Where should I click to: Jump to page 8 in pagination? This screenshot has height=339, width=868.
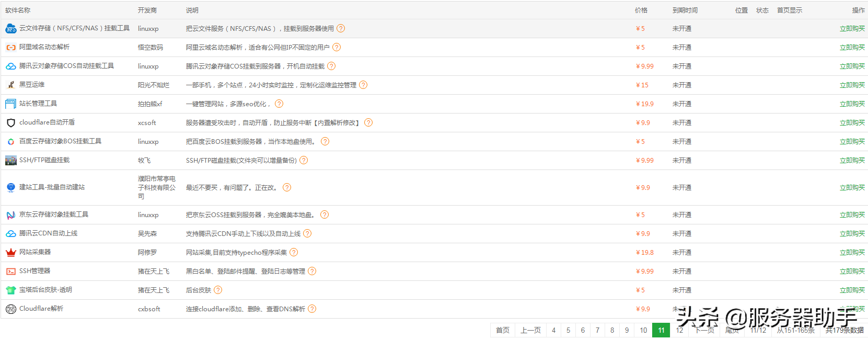(x=612, y=330)
